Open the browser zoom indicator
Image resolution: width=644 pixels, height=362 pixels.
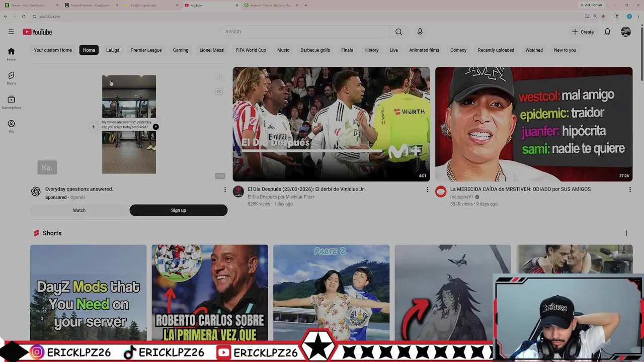tap(595, 16)
